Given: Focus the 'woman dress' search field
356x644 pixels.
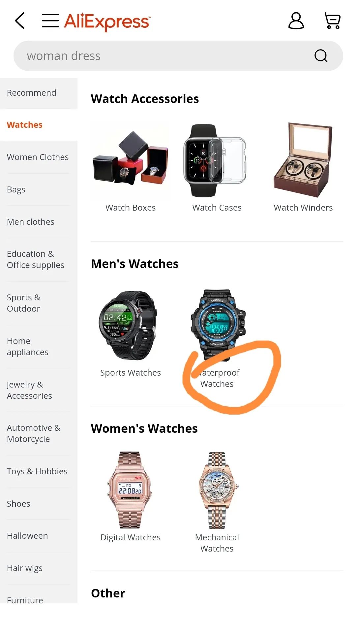Looking at the screenshot, I should click(178, 56).
